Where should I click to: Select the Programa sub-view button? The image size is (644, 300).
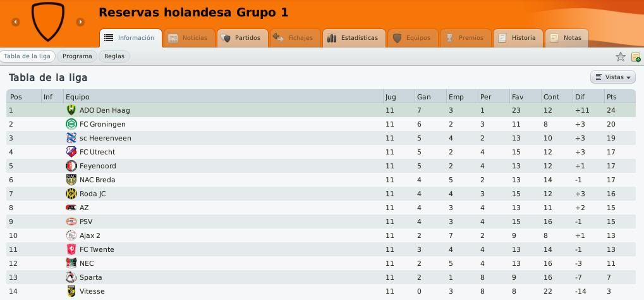[x=77, y=56]
